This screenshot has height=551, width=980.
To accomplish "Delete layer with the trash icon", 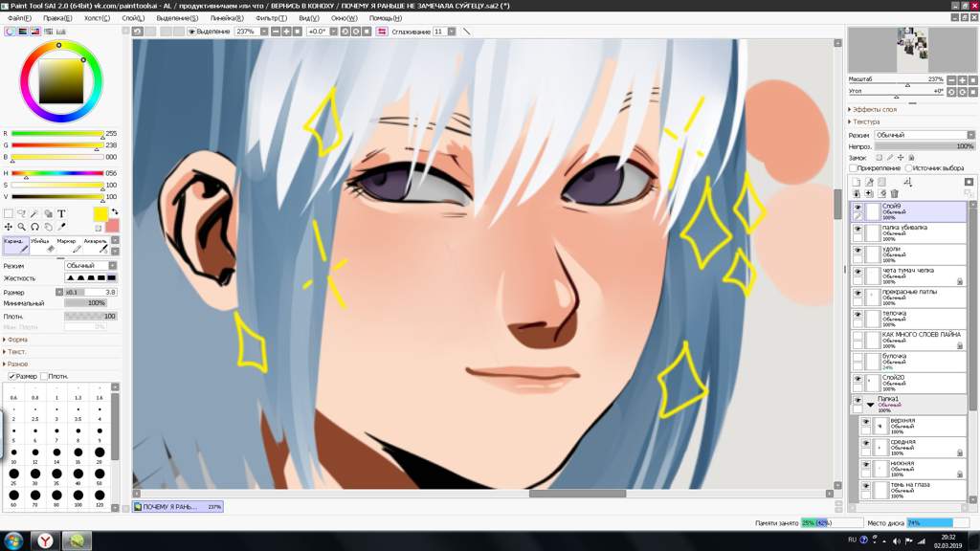I will coord(895,193).
